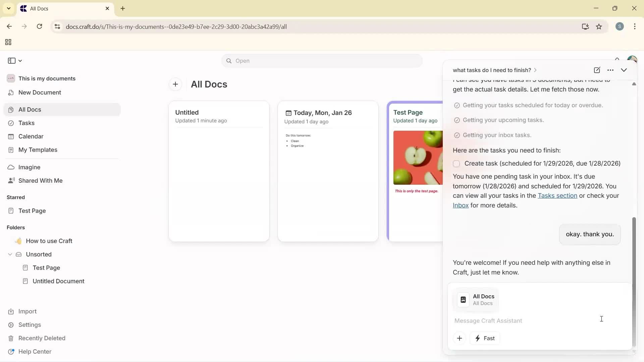Toggle the bookmark star in address bar
The width and height of the screenshot is (644, 362).
(599, 26)
